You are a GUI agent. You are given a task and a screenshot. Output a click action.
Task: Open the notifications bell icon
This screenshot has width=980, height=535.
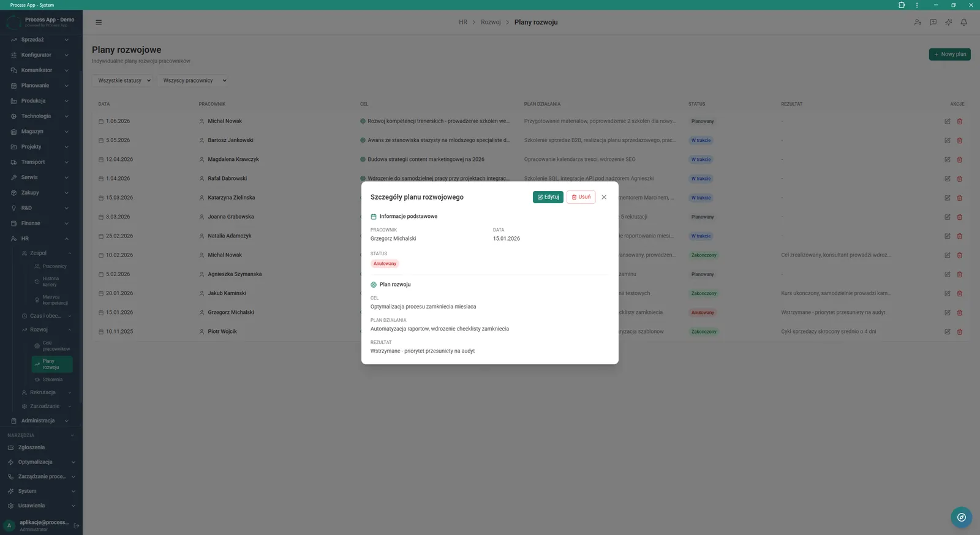[x=963, y=22]
